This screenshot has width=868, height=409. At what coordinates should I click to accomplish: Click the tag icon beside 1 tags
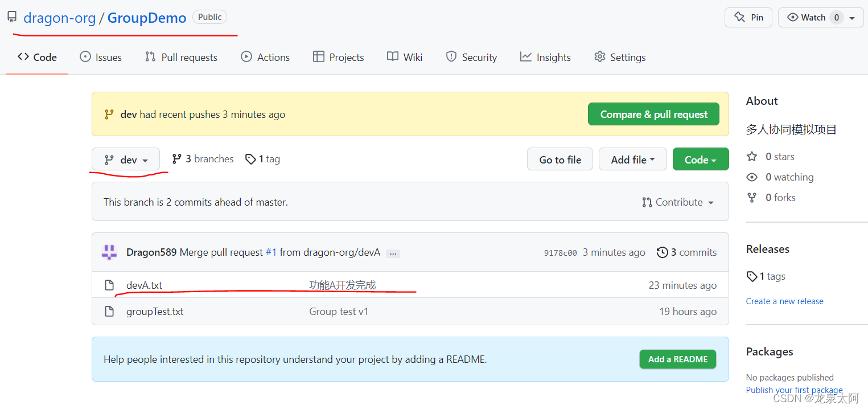[752, 276]
